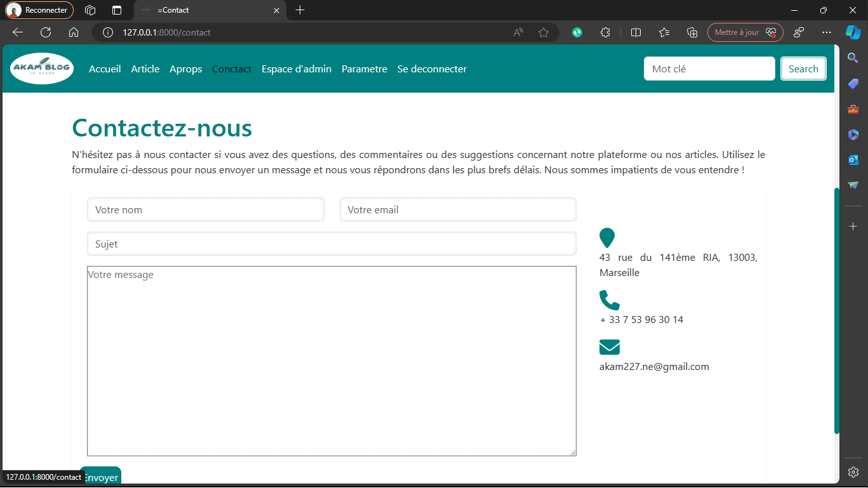Open a new browser tab
868x488 pixels.
pyautogui.click(x=300, y=10)
